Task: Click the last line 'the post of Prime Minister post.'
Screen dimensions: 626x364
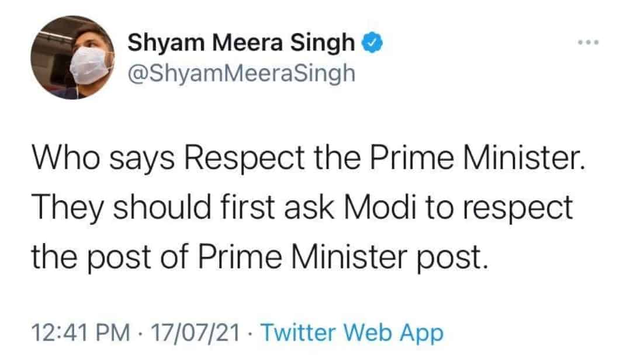Action: [260, 256]
